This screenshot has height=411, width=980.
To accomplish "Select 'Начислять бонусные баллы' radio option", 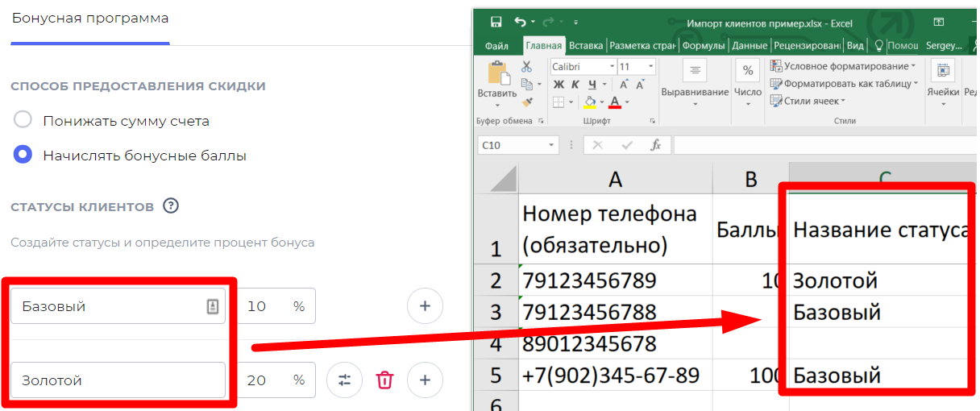I will [x=23, y=156].
